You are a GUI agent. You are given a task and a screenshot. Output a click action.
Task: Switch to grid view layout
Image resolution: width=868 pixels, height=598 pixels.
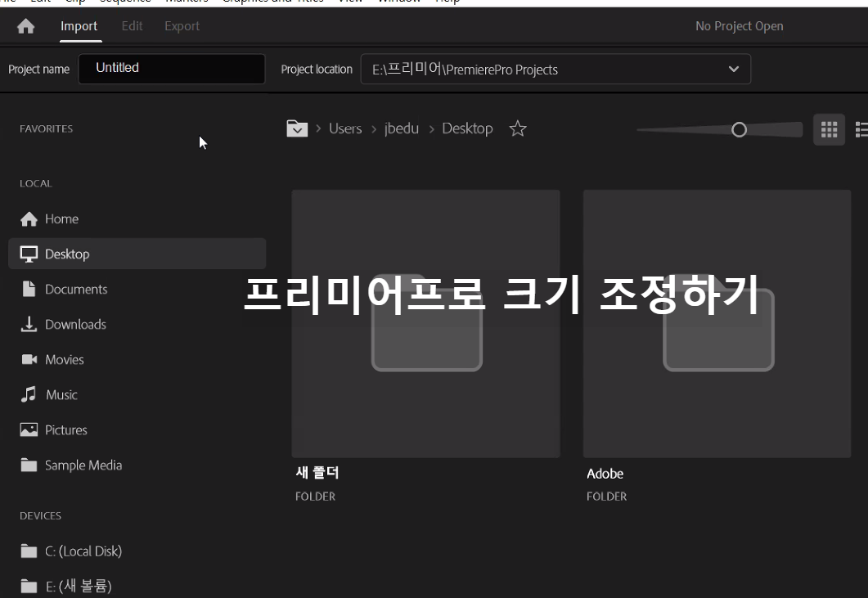click(x=828, y=128)
